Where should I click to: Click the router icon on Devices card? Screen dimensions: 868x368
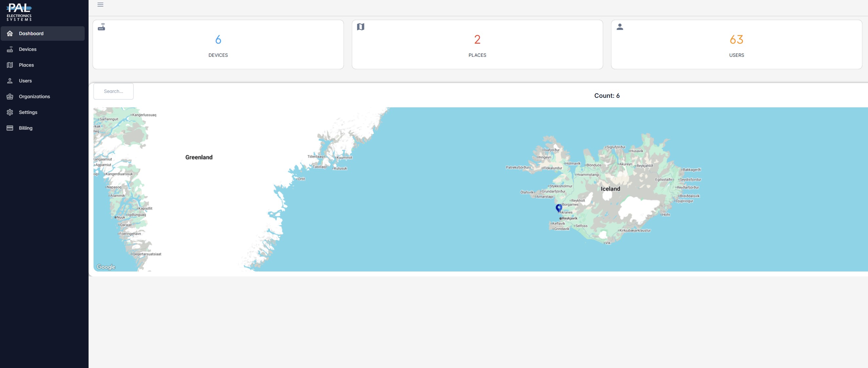tap(101, 27)
